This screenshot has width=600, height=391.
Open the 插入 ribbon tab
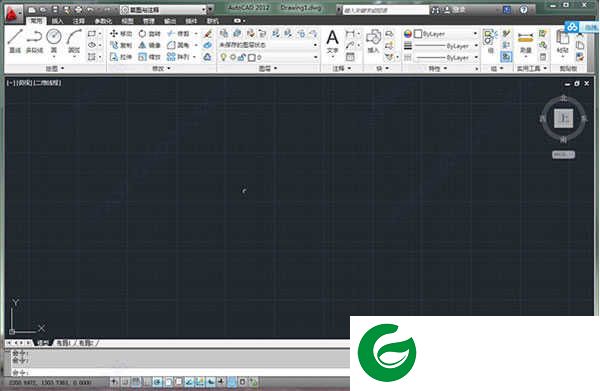click(x=57, y=21)
